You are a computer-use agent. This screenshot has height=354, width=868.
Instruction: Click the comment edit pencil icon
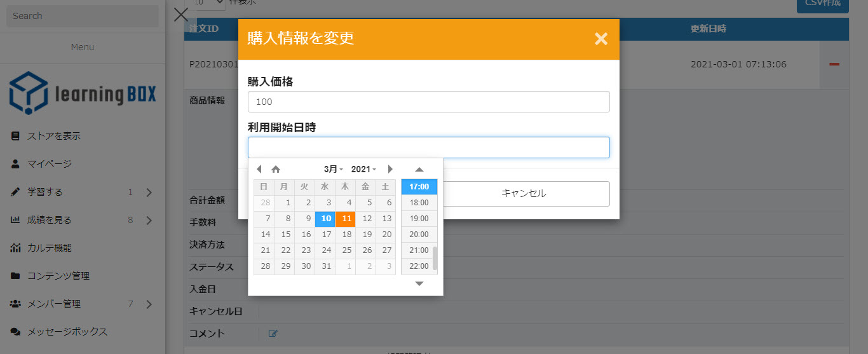pyautogui.click(x=273, y=333)
